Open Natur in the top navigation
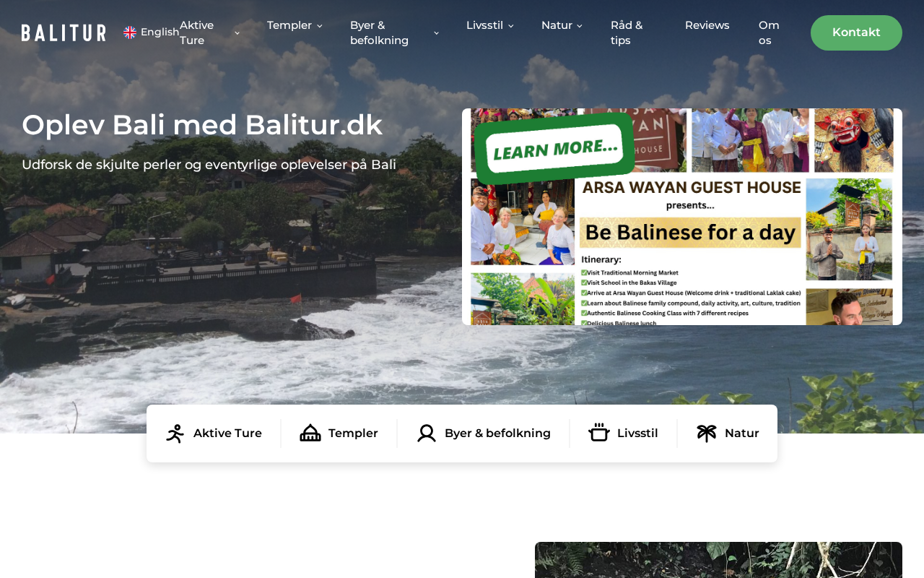 pos(557,25)
